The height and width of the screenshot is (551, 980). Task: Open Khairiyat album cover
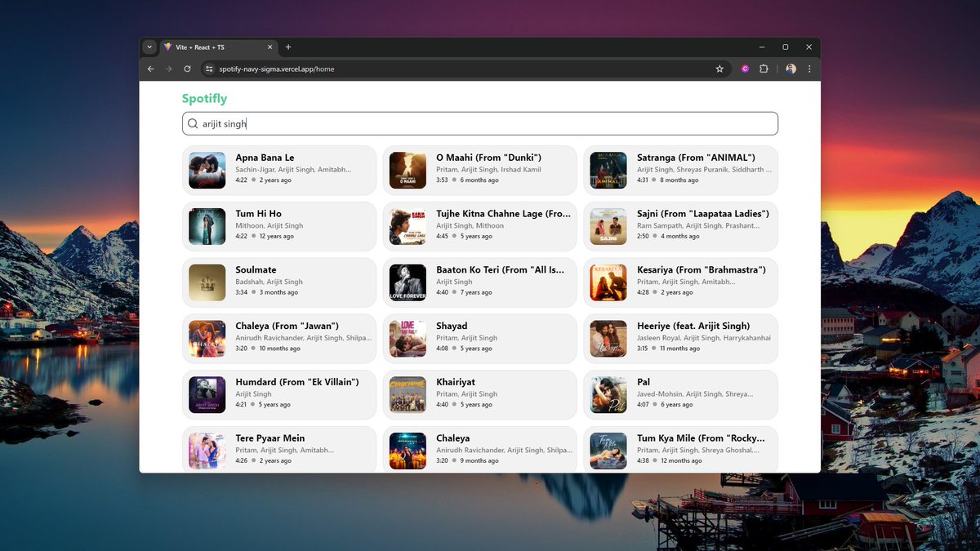click(408, 395)
